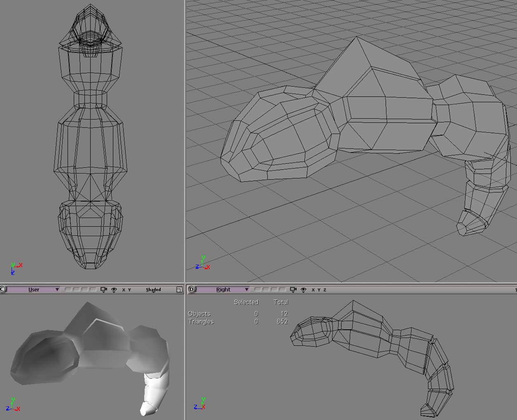Click the viewport C letter icon
This screenshot has height=420, width=517.
pos(2,289)
